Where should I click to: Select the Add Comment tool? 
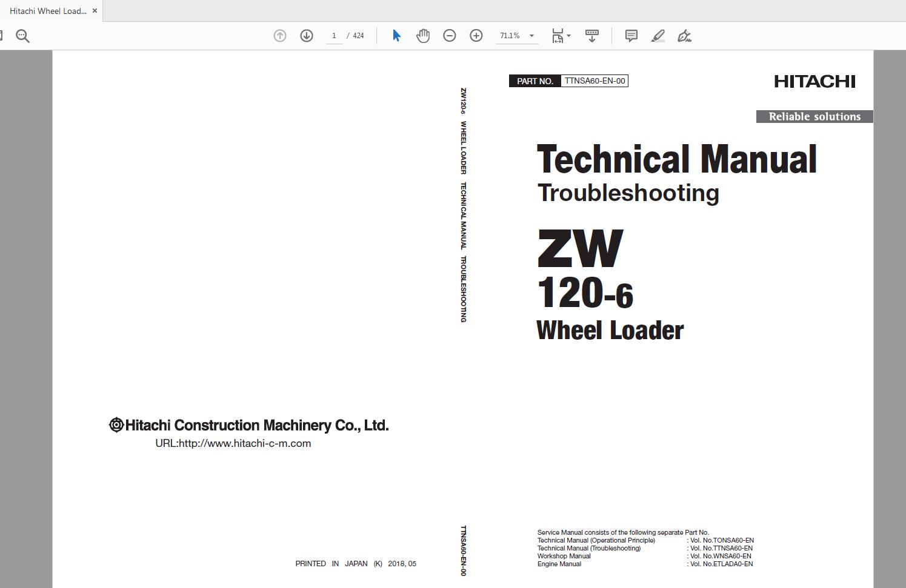tap(630, 36)
